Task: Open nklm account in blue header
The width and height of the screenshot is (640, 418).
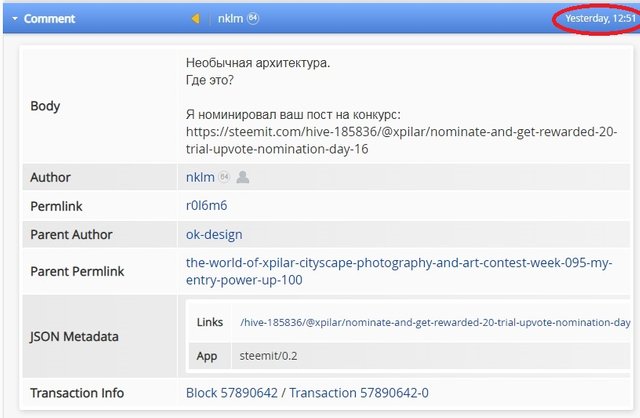Action: [x=230, y=18]
